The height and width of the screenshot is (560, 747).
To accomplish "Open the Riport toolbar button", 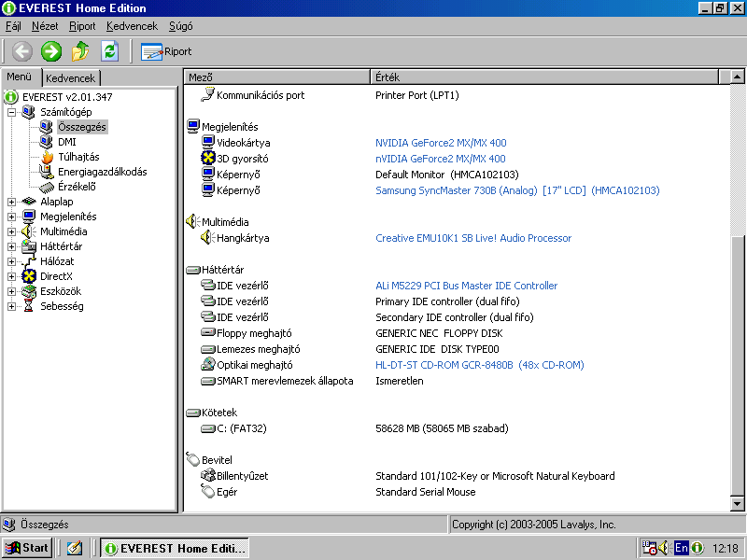I will tap(166, 51).
